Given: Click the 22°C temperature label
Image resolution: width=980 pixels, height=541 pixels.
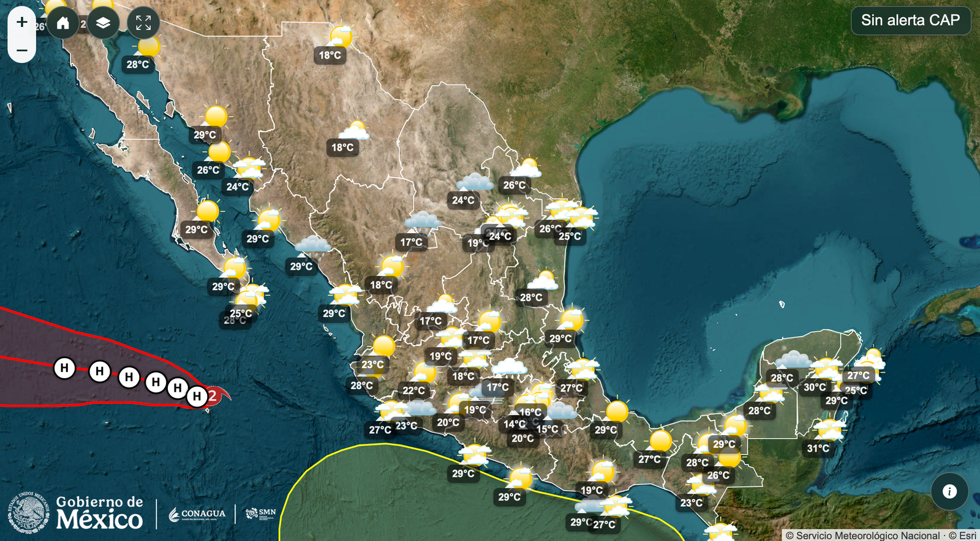Looking at the screenshot, I should (x=413, y=390).
